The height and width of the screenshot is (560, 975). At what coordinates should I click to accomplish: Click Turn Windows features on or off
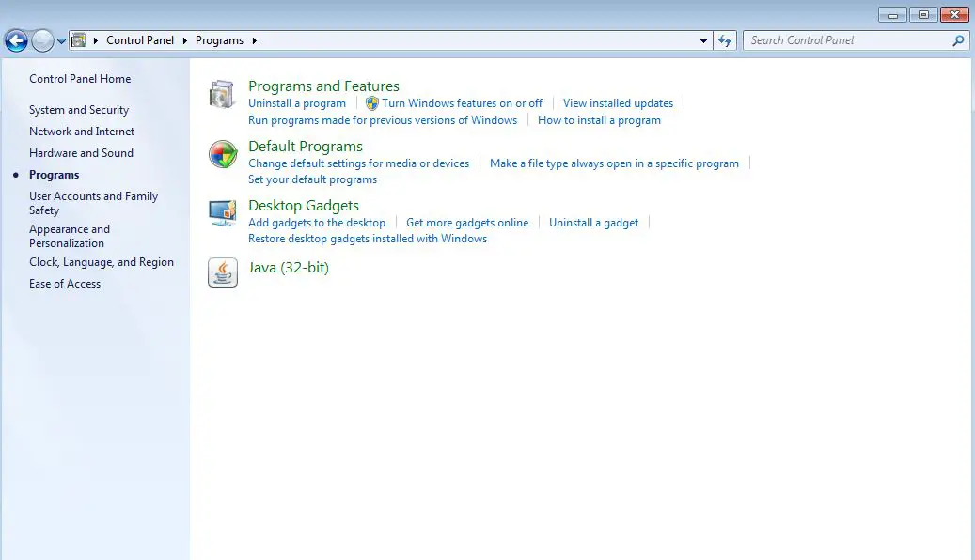[x=462, y=103]
